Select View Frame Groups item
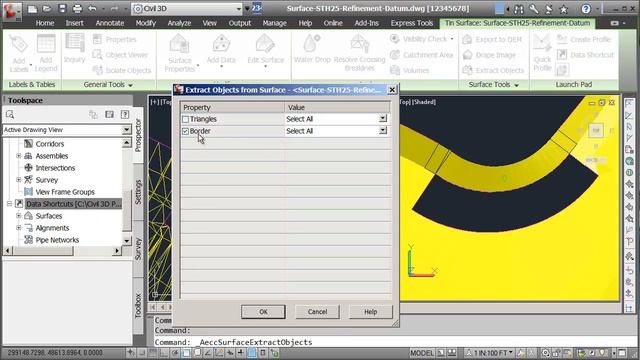This screenshot has width=640, height=360. pos(65,192)
